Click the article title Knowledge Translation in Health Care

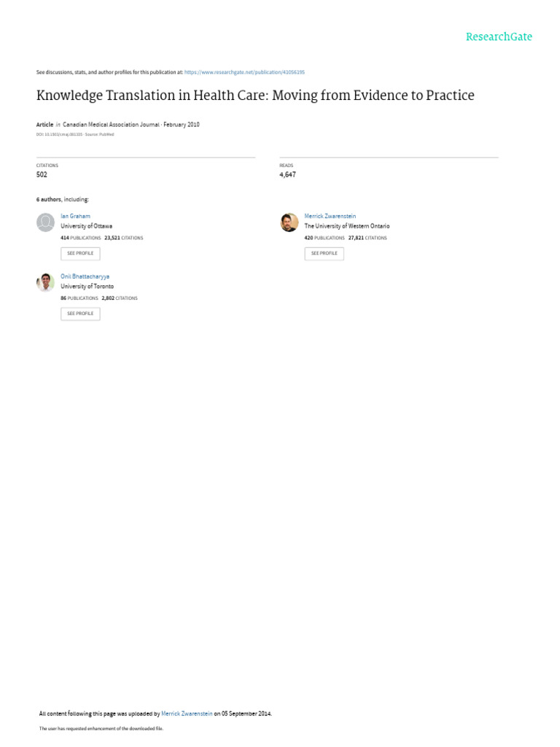(255, 96)
